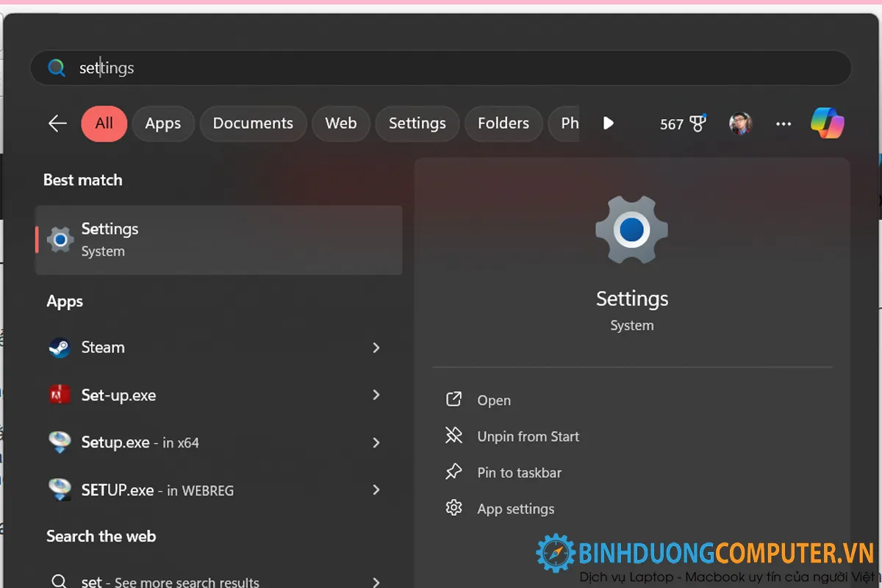Open the ellipsis options menu

(x=783, y=123)
